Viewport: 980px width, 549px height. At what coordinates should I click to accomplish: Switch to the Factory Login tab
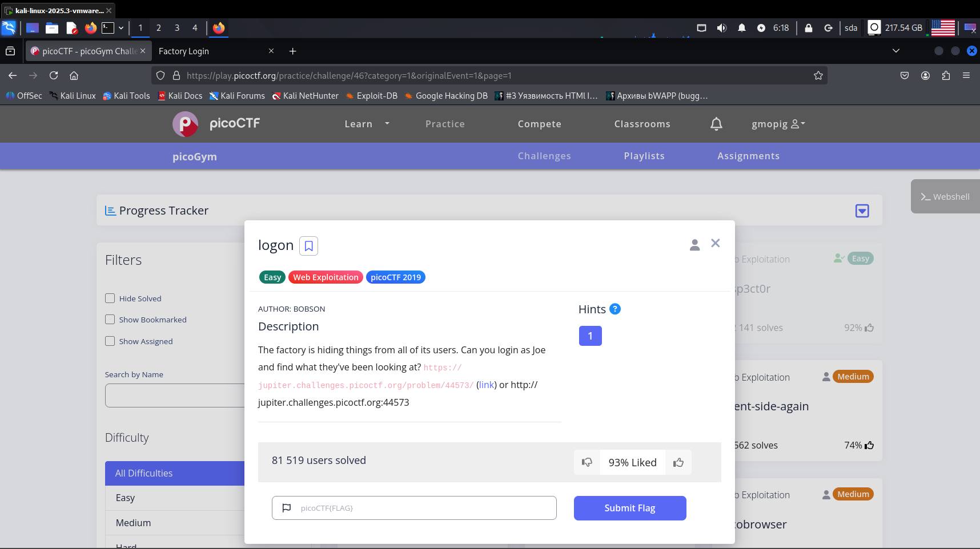(x=211, y=51)
